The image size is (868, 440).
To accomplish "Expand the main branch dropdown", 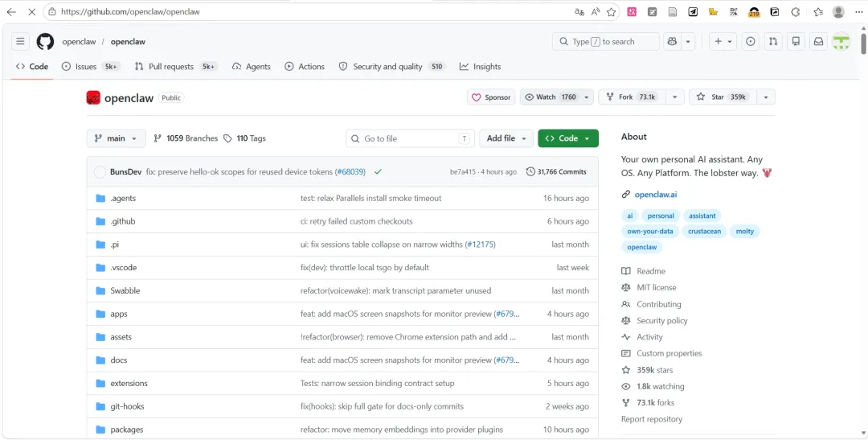I will 117,138.
